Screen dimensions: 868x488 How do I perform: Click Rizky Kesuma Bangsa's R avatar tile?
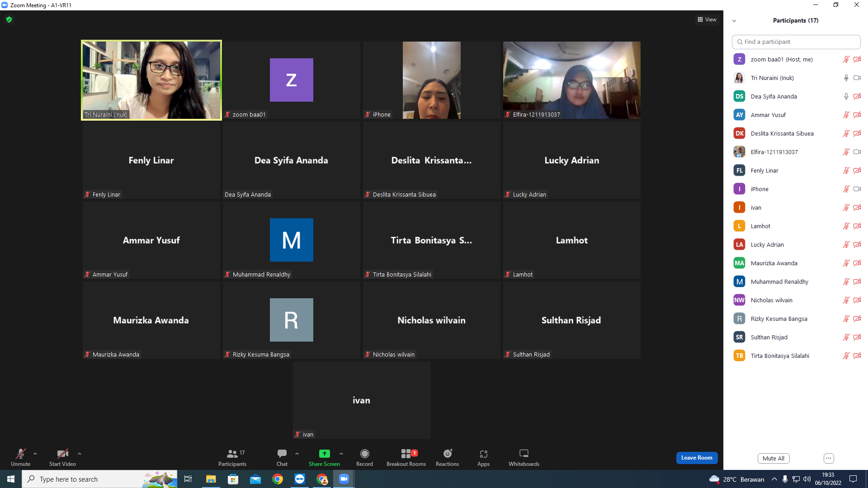[292, 320]
